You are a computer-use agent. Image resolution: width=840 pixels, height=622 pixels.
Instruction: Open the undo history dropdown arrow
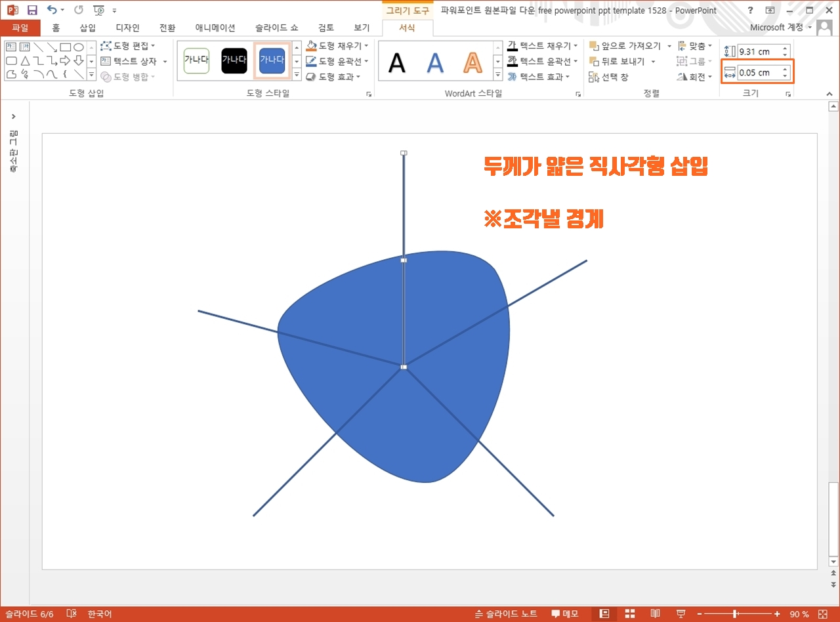(63, 11)
